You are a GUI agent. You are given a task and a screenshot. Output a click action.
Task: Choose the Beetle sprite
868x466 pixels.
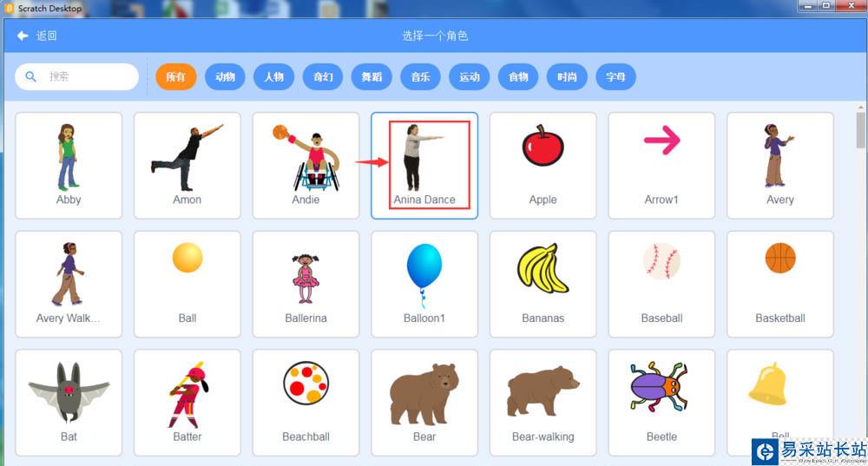661,403
